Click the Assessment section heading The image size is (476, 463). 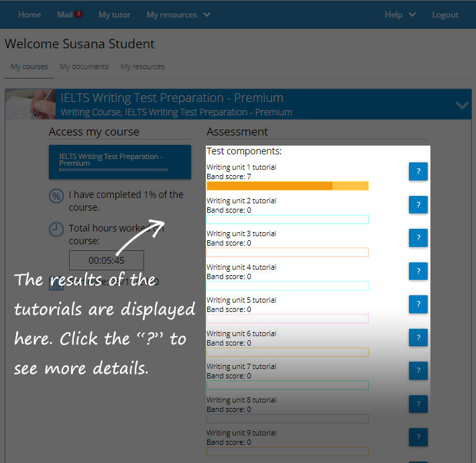coord(237,132)
